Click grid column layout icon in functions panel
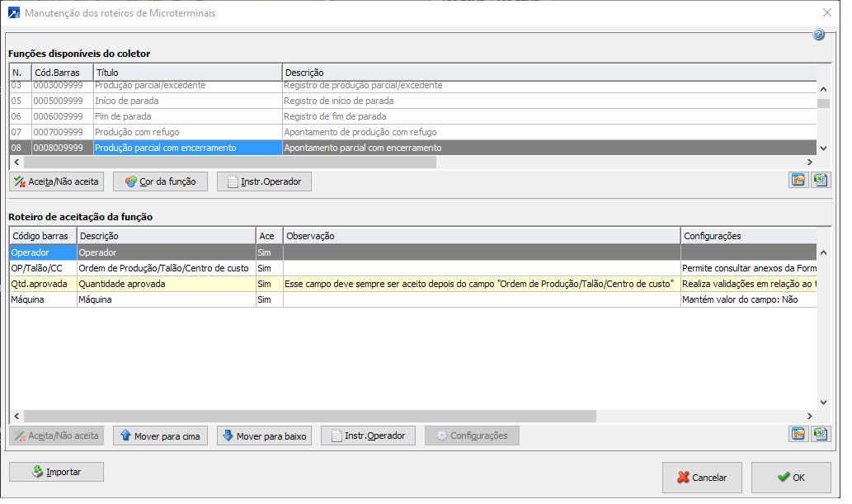The width and height of the screenshot is (852, 504). [x=798, y=181]
